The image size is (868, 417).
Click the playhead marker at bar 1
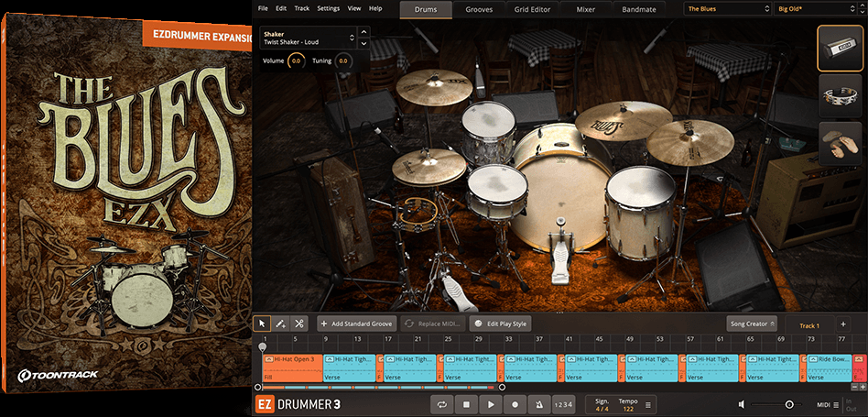[x=263, y=346]
